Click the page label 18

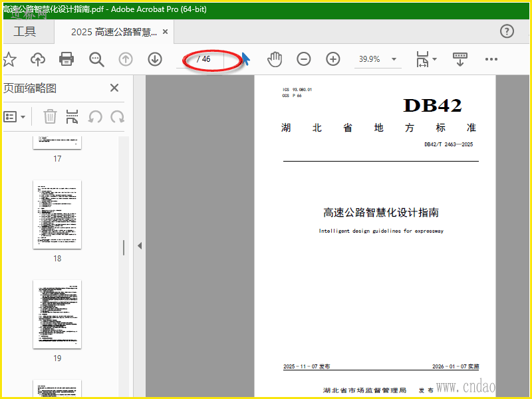click(x=57, y=259)
